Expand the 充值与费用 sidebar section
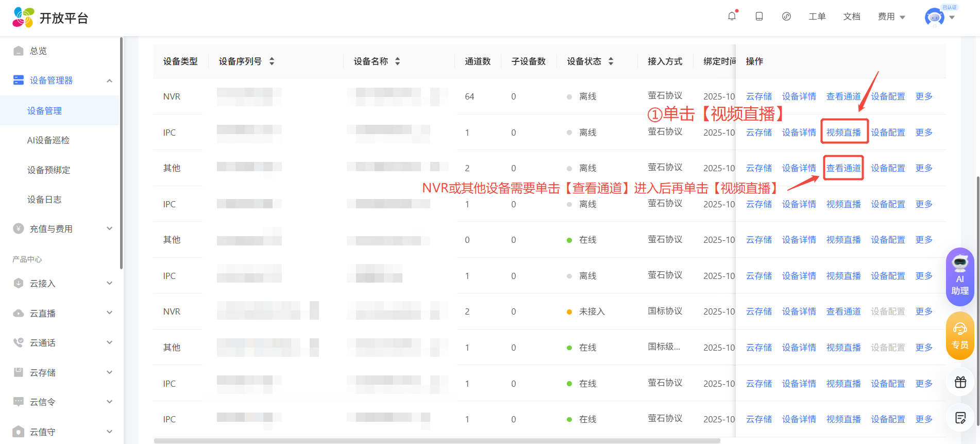980x444 pixels. point(109,229)
